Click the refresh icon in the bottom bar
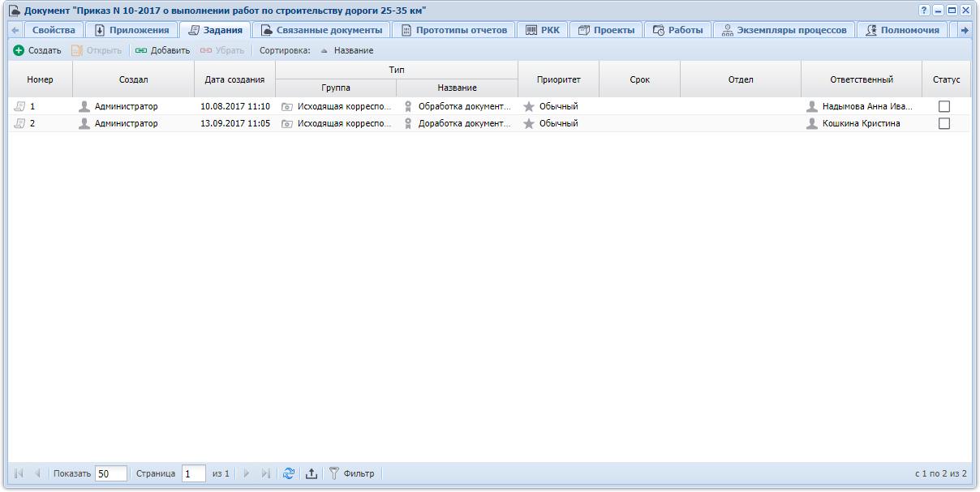 pos(289,473)
